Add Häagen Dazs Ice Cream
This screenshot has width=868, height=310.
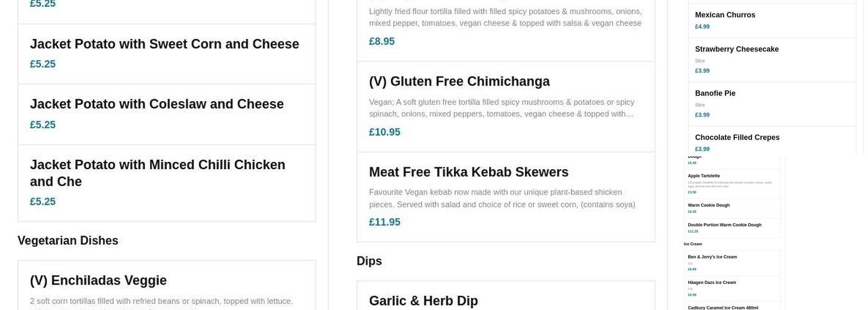pos(712,283)
